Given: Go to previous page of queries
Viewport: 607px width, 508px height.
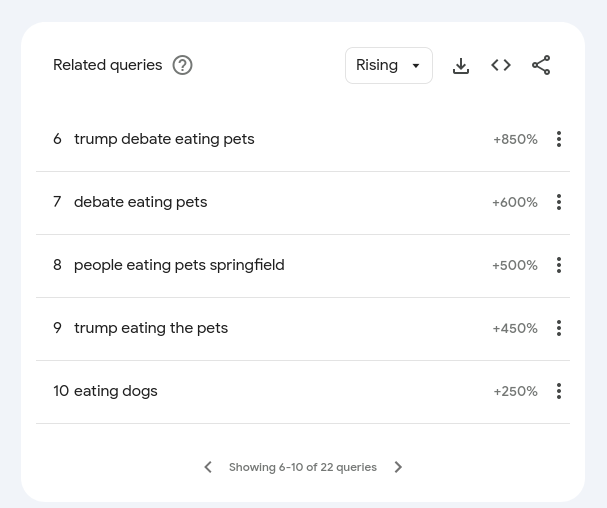Looking at the screenshot, I should [x=208, y=467].
